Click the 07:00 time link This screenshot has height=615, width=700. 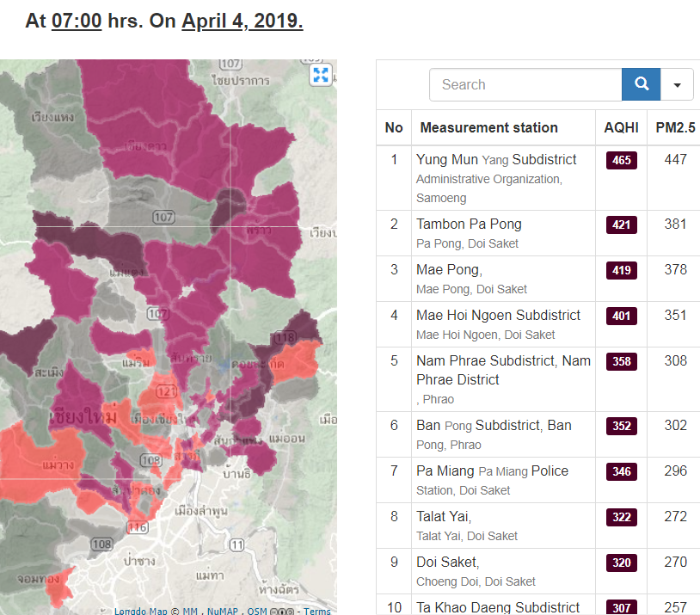[77, 21]
